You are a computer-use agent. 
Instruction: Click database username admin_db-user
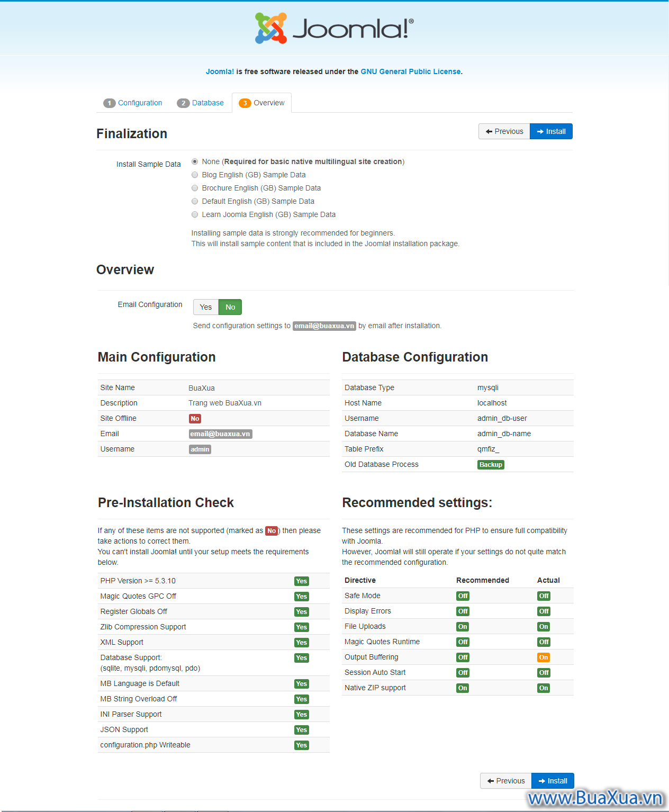(x=502, y=418)
